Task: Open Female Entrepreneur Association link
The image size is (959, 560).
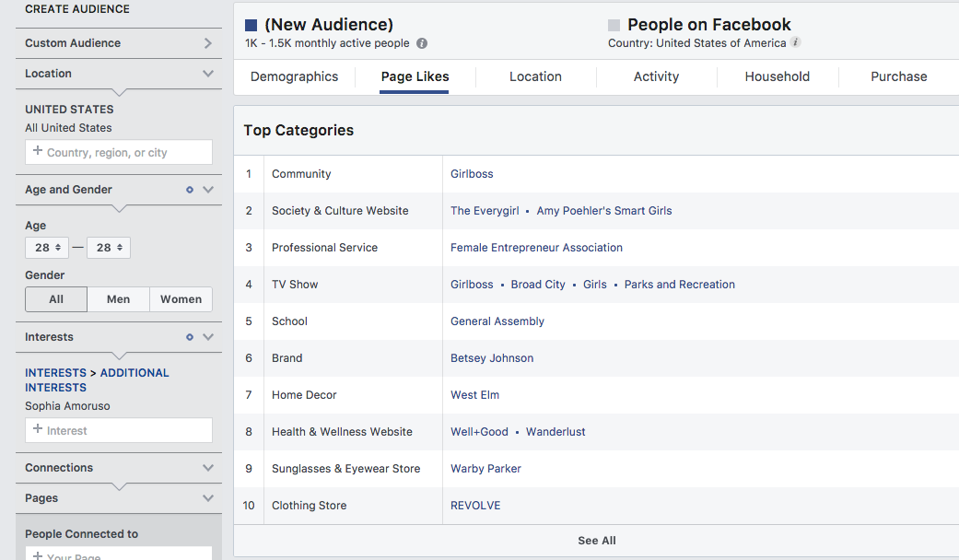Action: click(x=536, y=248)
